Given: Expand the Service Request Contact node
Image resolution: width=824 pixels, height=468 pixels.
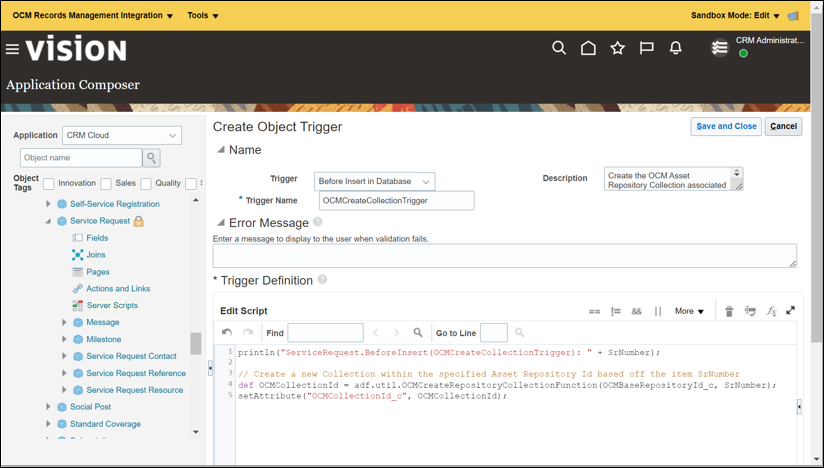Looking at the screenshot, I should pyautogui.click(x=64, y=356).
